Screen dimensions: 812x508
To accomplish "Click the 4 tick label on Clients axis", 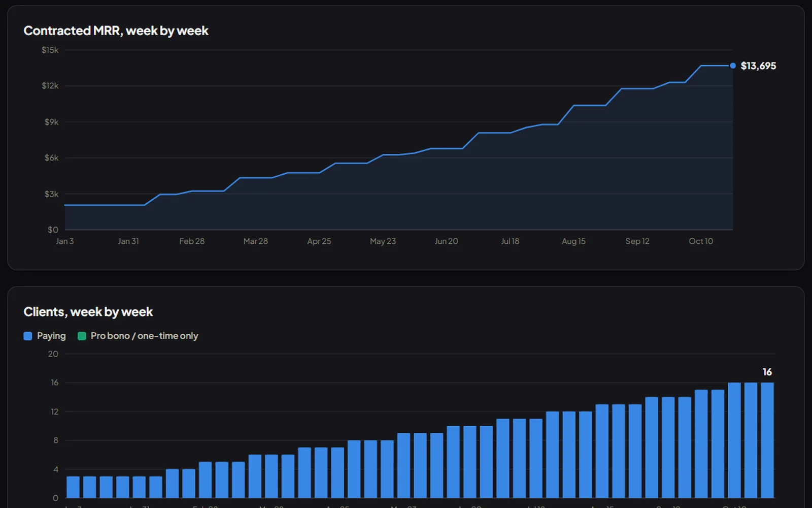I will point(56,469).
